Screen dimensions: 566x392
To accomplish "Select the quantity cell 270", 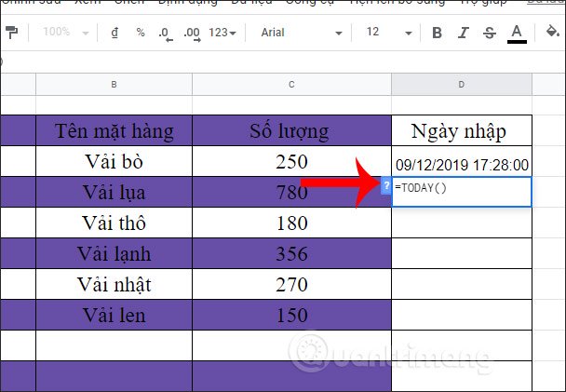I will pos(291,284).
